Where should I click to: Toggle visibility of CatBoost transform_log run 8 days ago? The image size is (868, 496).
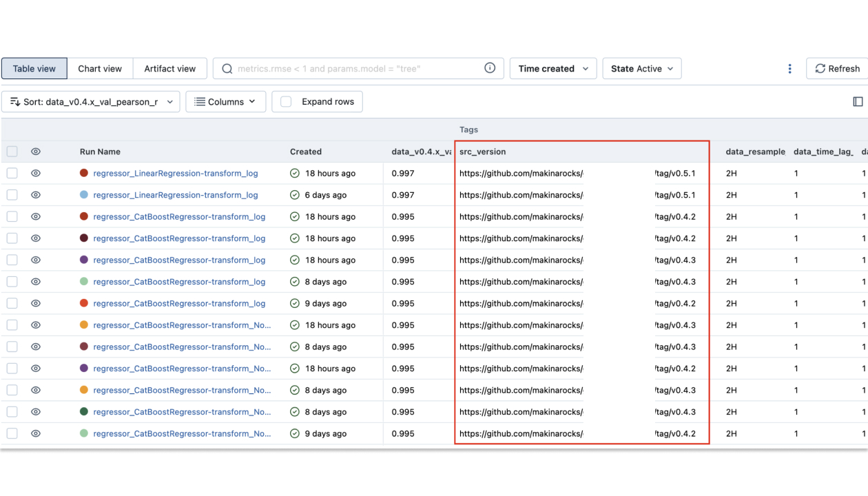[36, 282]
